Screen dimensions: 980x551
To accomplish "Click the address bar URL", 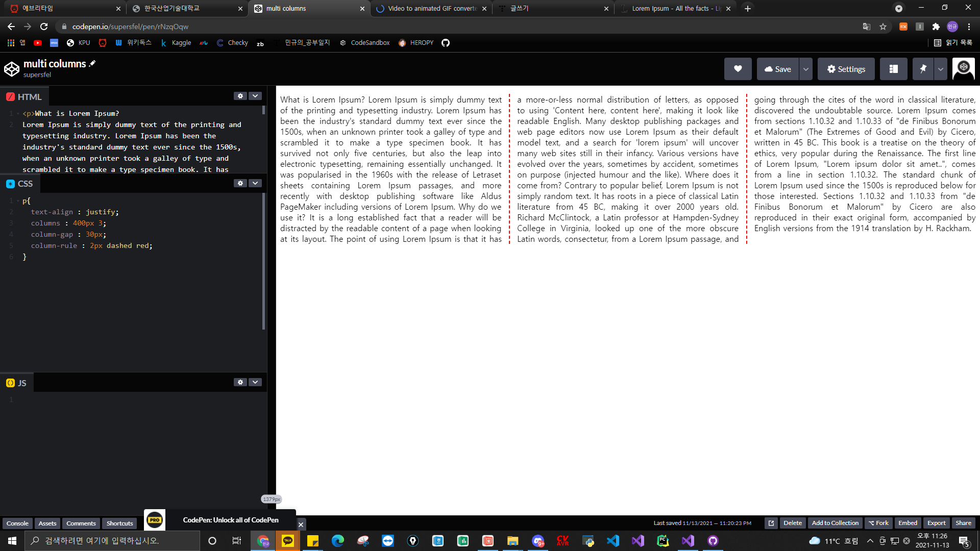I will [x=130, y=27].
